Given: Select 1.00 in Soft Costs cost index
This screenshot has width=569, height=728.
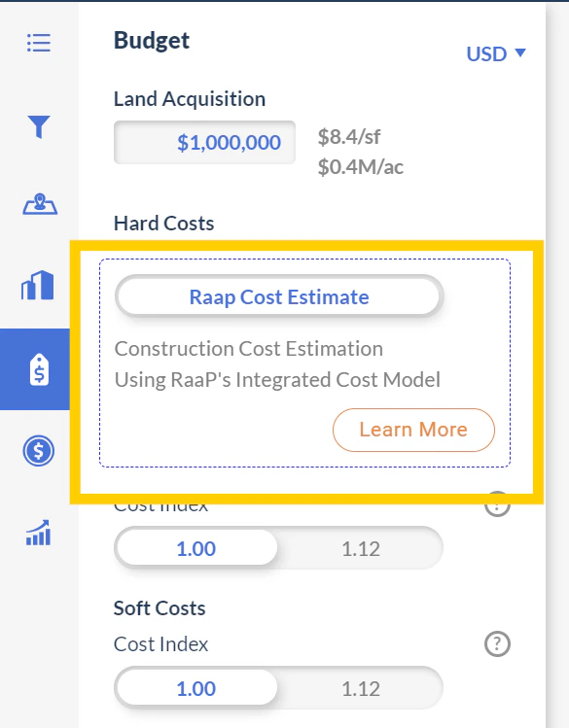Looking at the screenshot, I should pyautogui.click(x=196, y=688).
